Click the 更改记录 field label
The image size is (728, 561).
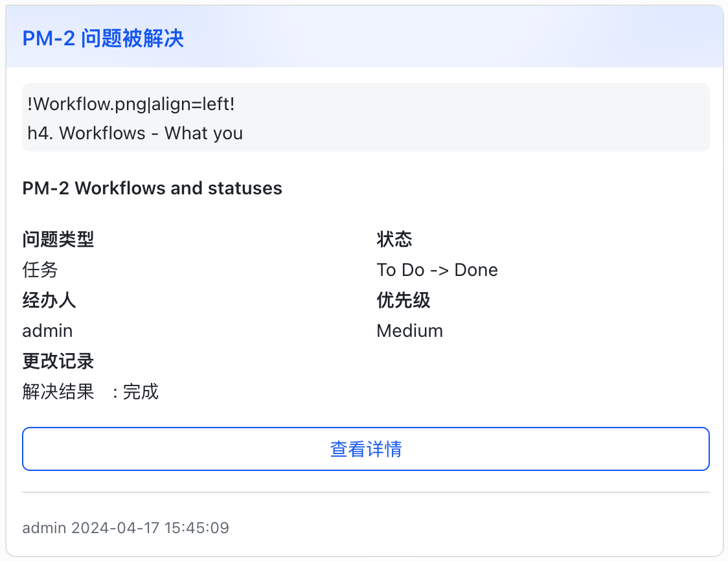(58, 361)
